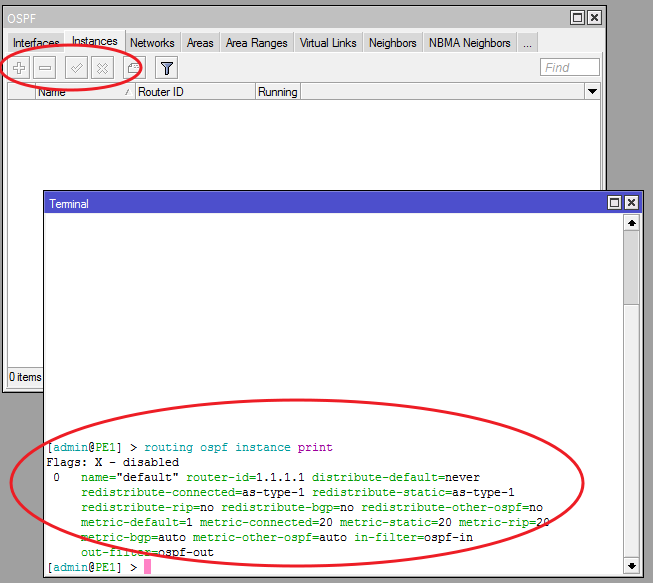Click the 'Flags: X - disabled' line
The width and height of the screenshot is (653, 583).
click(x=112, y=462)
